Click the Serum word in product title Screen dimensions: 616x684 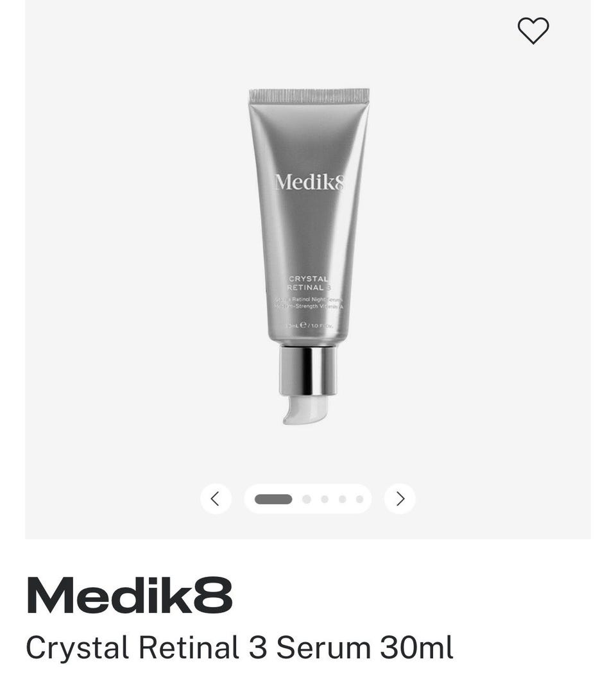(323, 647)
